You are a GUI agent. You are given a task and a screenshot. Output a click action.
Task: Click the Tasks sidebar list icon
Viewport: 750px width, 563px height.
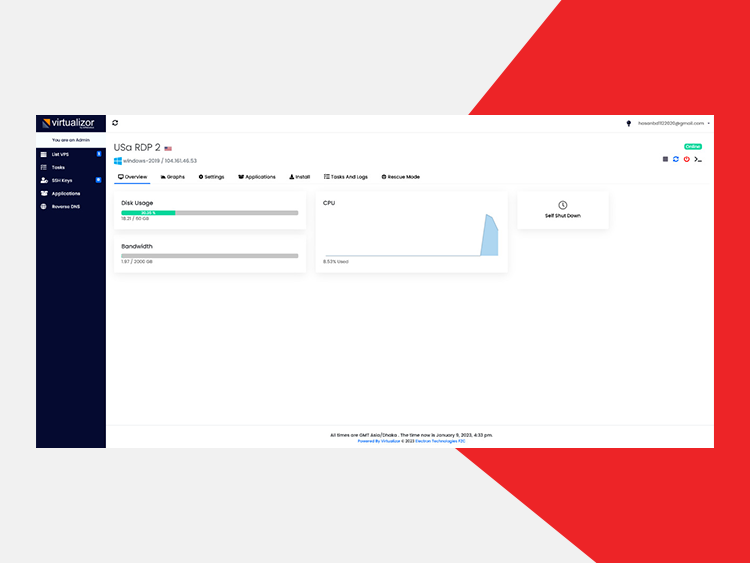click(x=44, y=167)
